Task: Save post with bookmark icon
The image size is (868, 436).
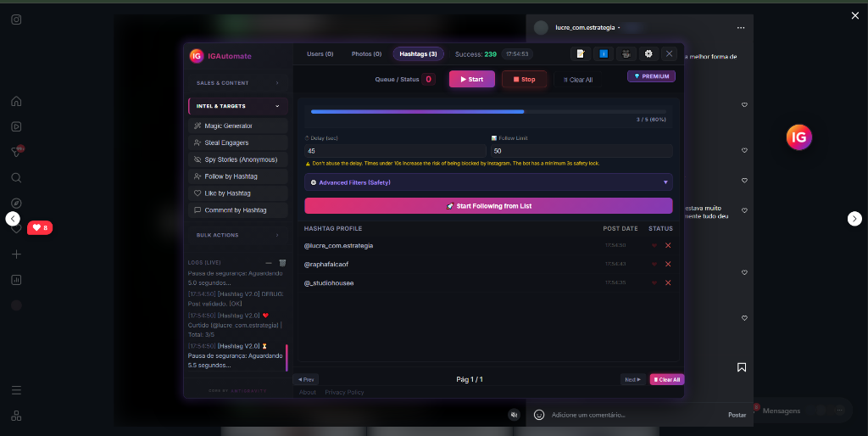Action: pos(742,367)
